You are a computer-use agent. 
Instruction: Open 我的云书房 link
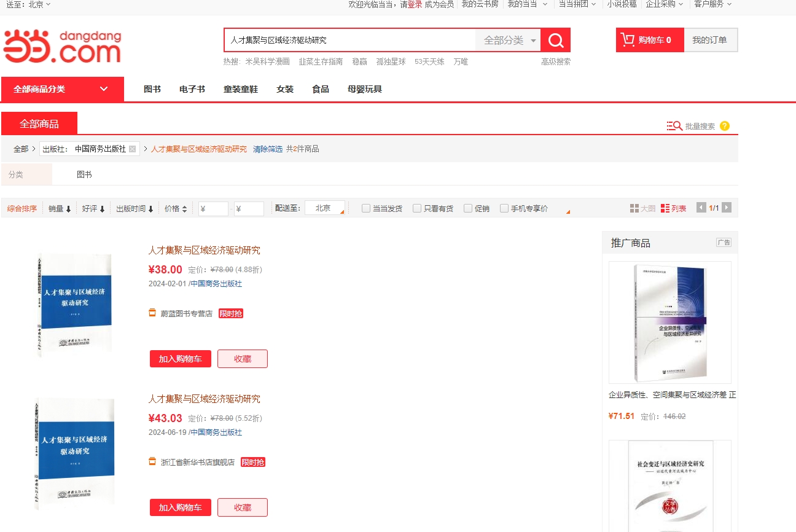tap(480, 4)
